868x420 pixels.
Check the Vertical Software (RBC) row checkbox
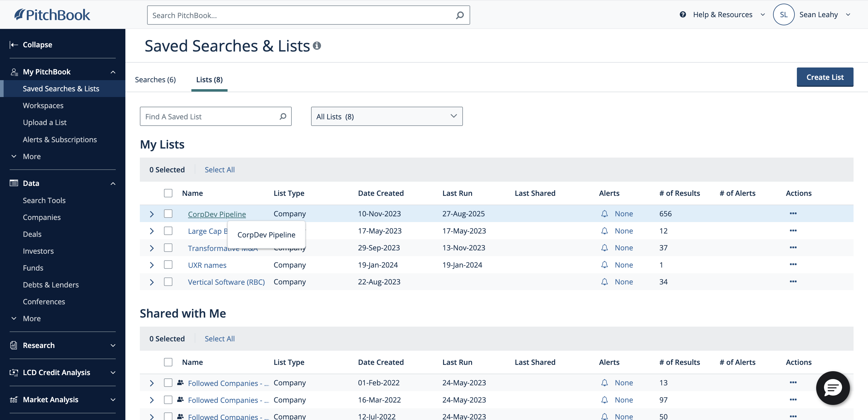tap(168, 282)
